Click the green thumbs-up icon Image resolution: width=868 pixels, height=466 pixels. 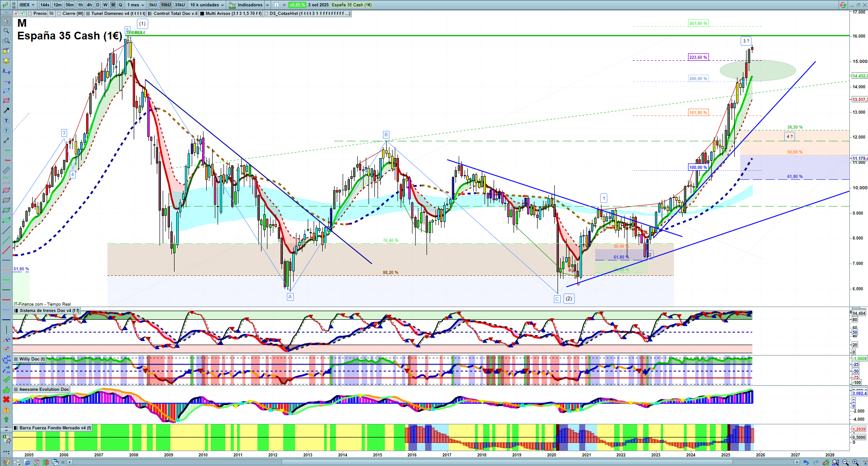click(6, 389)
